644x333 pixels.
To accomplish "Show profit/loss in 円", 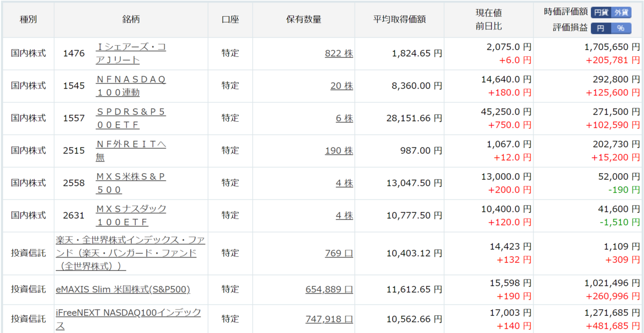I will point(602,28).
